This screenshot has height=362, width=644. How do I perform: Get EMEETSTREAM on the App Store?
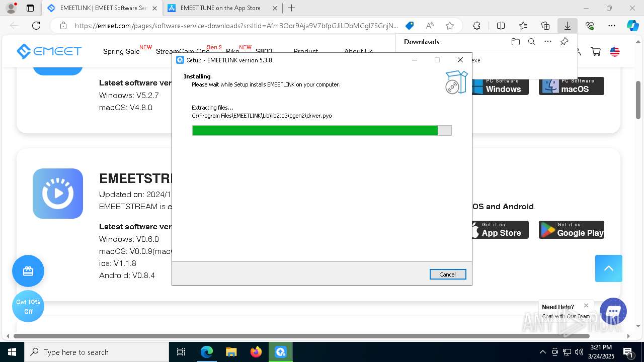point(500,230)
